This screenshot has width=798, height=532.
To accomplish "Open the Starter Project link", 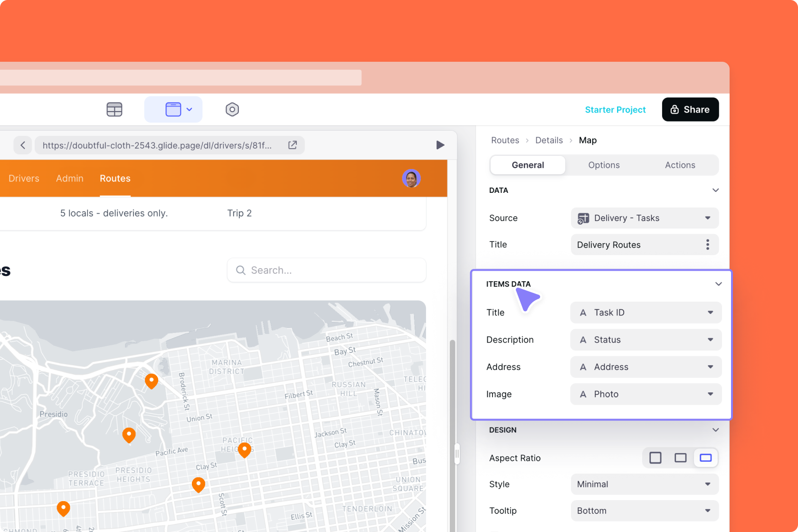I will coord(615,110).
